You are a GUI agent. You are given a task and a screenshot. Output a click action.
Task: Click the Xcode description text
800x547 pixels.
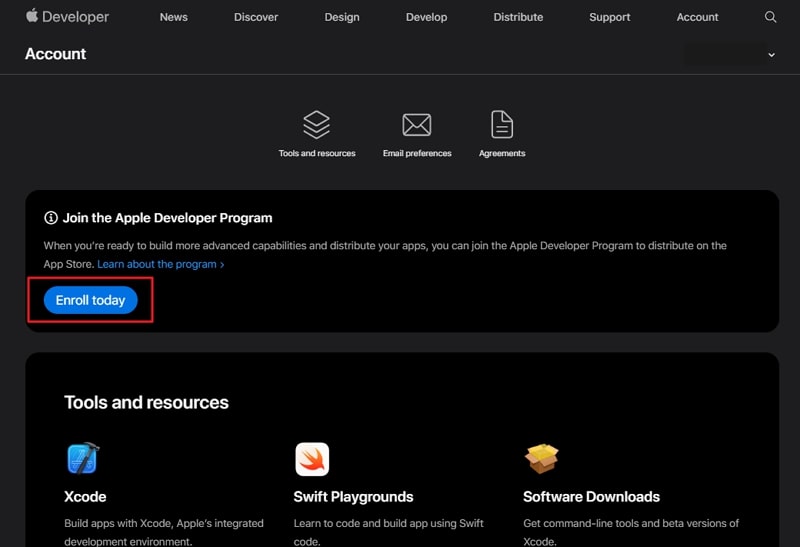coord(164,532)
